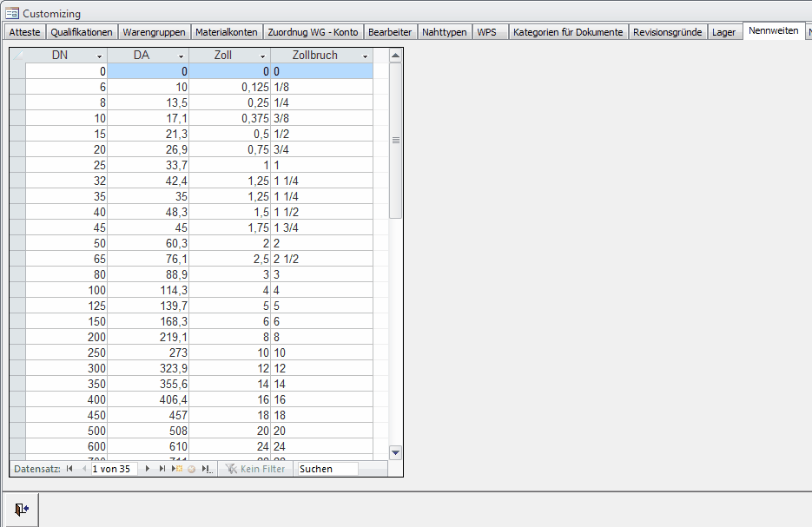This screenshot has height=527, width=812.
Task: Open the Zollbruch column dropdown
Action: point(365,56)
